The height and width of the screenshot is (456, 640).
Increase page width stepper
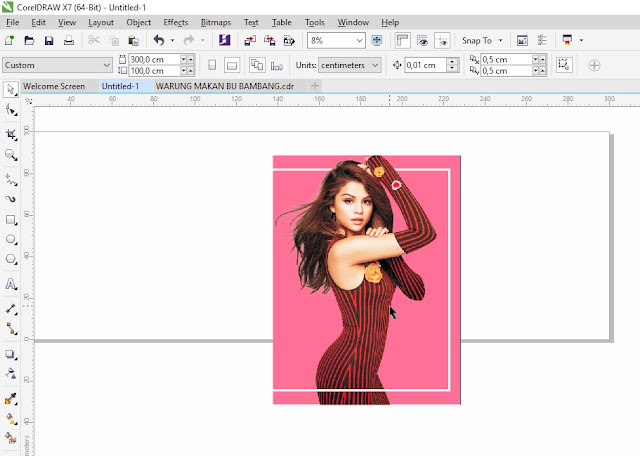point(190,60)
